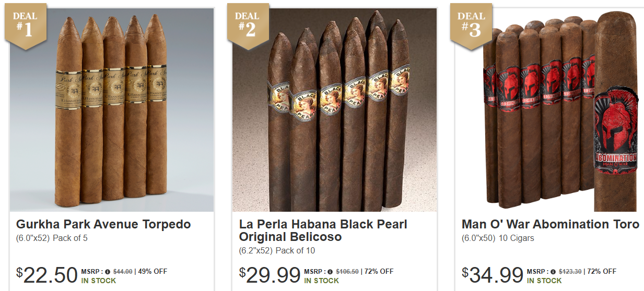Click the IN STOCK label under Abomination Toro

click(544, 281)
